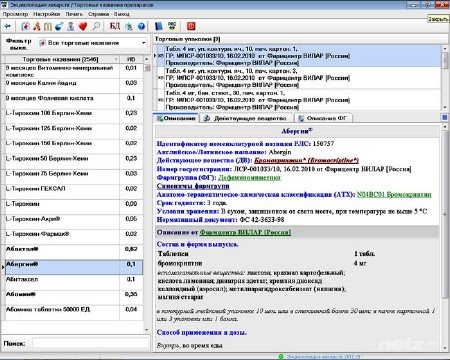
Task: Select 9 месяцев Витаминно-минеральный комплекс row
Action: [74, 71]
